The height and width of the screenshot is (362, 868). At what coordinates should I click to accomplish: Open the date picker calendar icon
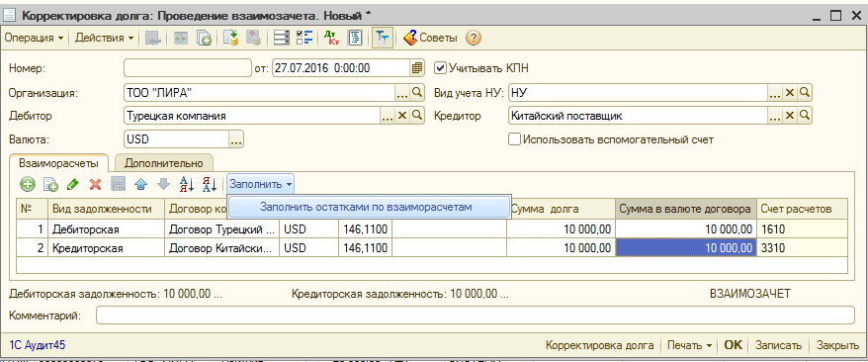(x=417, y=68)
